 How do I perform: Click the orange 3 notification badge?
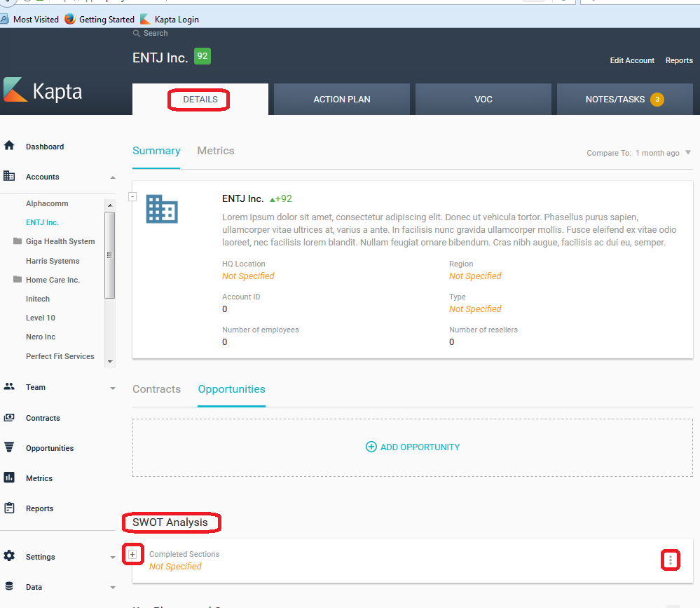tap(657, 99)
